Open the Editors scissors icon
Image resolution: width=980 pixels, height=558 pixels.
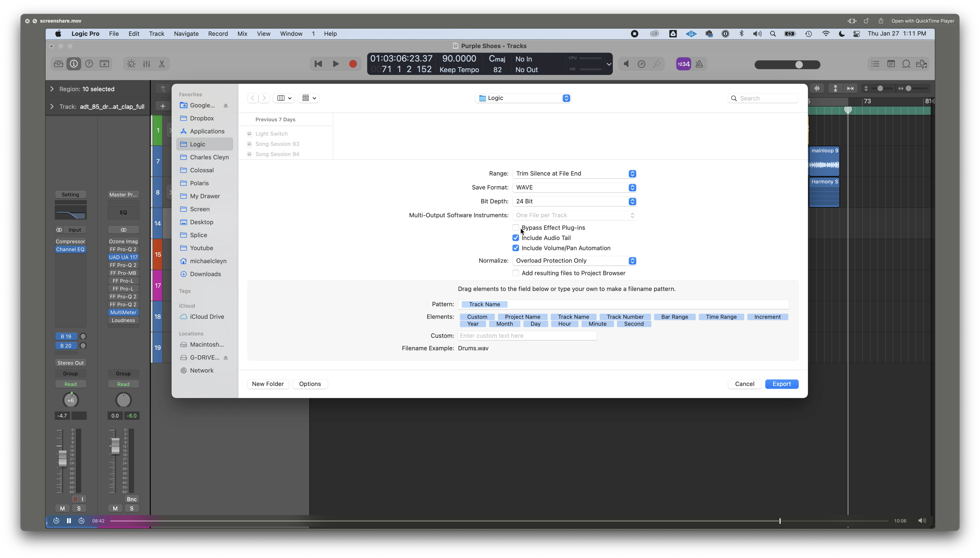(162, 64)
